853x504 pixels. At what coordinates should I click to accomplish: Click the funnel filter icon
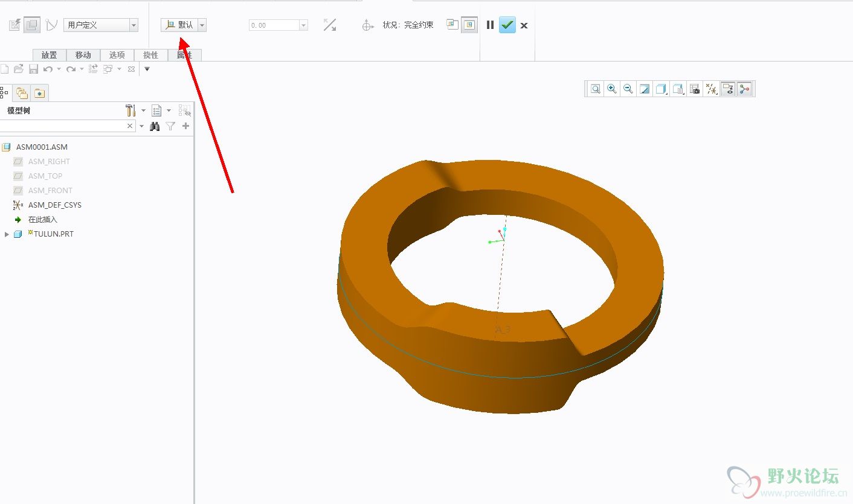coord(171,126)
